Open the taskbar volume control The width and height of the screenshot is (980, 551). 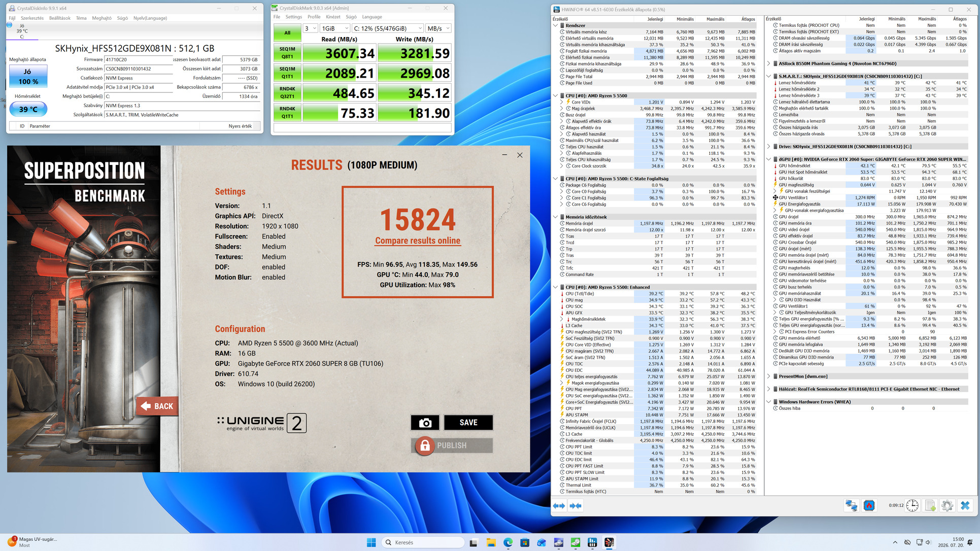coord(929,542)
